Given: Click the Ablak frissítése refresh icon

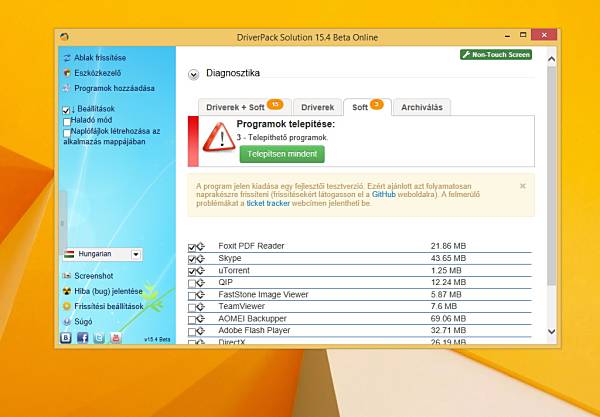Looking at the screenshot, I should coord(67,58).
